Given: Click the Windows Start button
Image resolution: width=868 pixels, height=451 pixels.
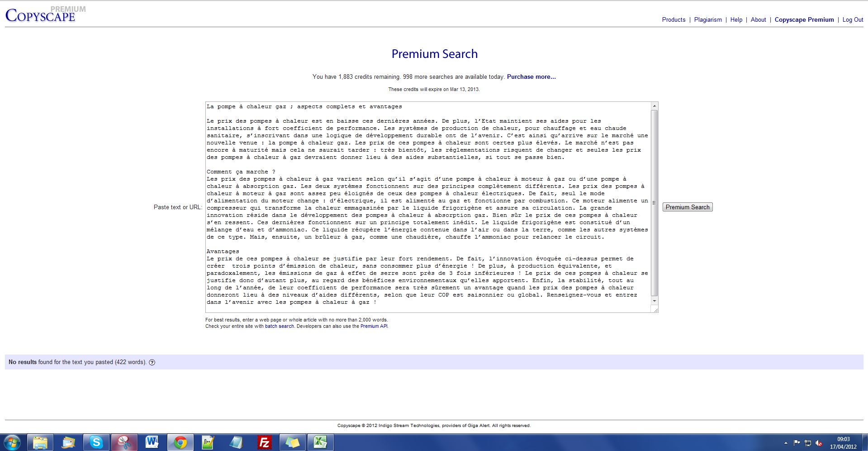Looking at the screenshot, I should [x=12, y=442].
